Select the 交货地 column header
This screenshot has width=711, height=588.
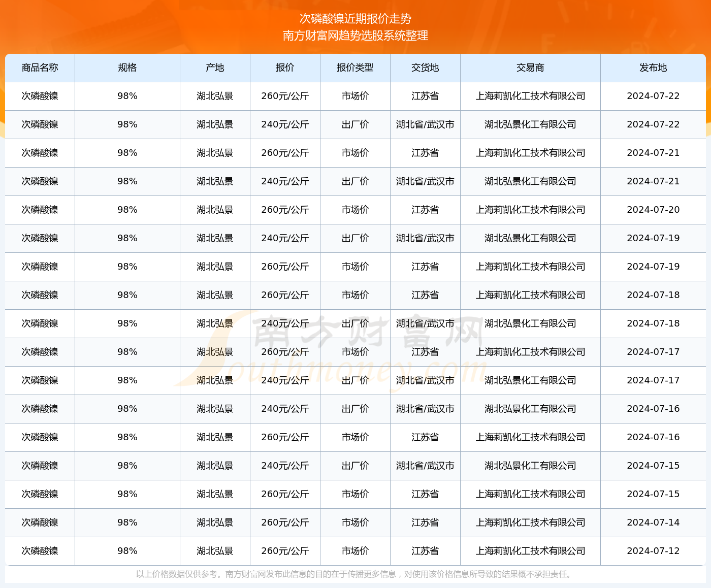425,68
